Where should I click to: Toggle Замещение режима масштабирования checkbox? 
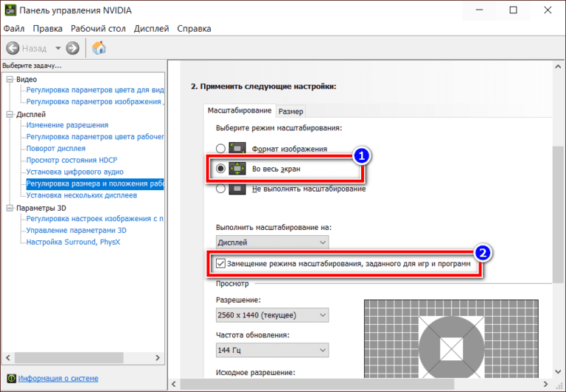point(220,264)
